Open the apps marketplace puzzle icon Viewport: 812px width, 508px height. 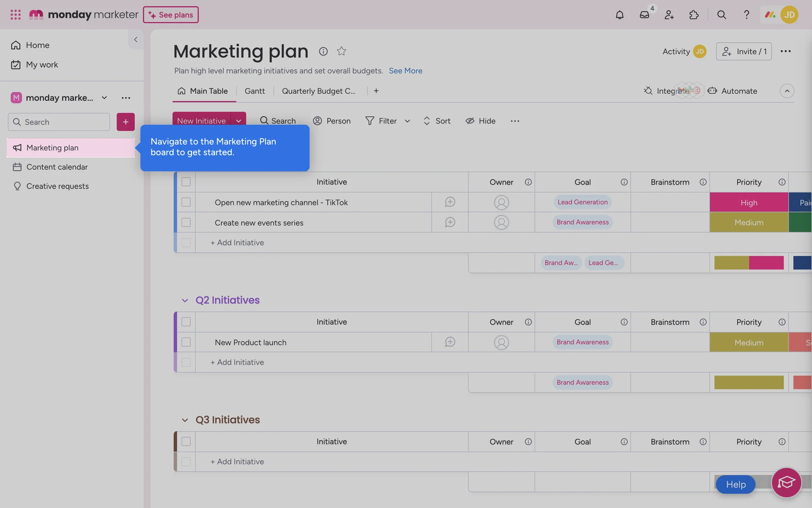tap(694, 15)
